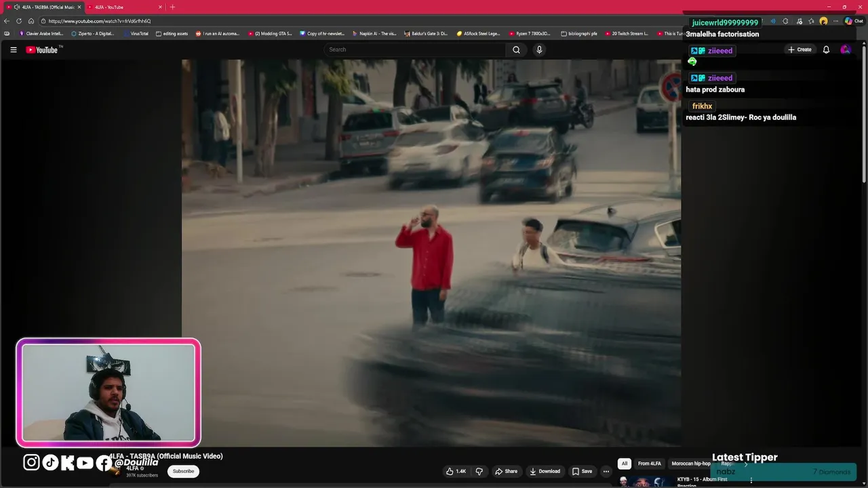Open more actions ellipsis under video
This screenshot has height=488, width=868.
606,471
